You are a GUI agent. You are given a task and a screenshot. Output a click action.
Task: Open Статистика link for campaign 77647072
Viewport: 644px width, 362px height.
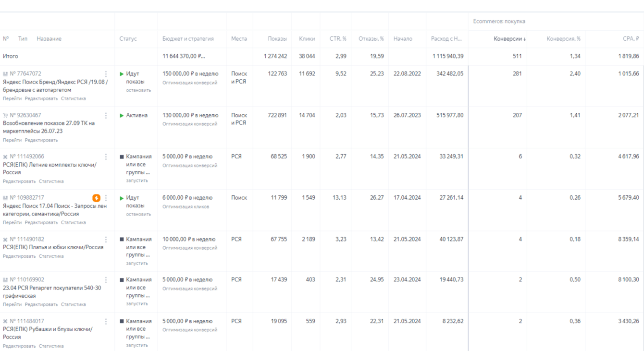click(x=74, y=98)
